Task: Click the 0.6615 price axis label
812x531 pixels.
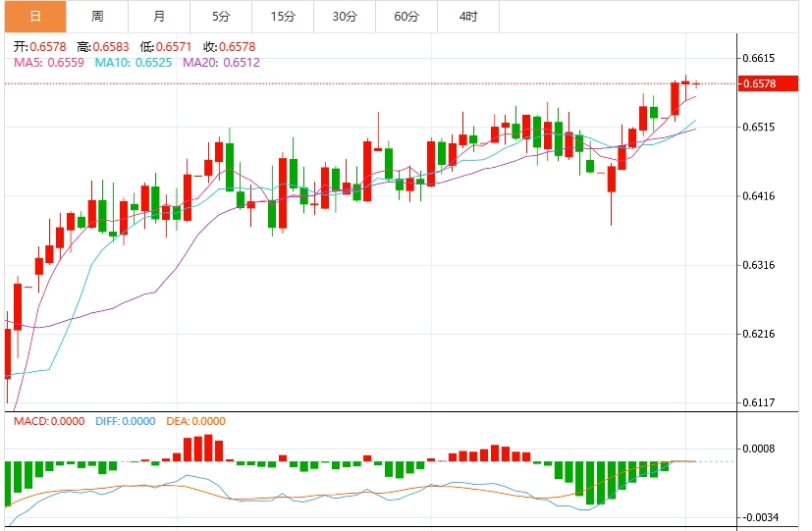Action: (759, 58)
